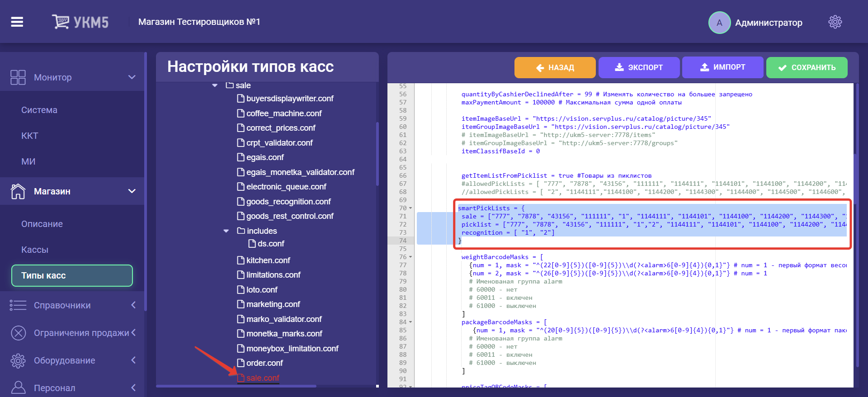The height and width of the screenshot is (397, 868).
Task: Click the file icon of order.conf
Action: point(241,363)
